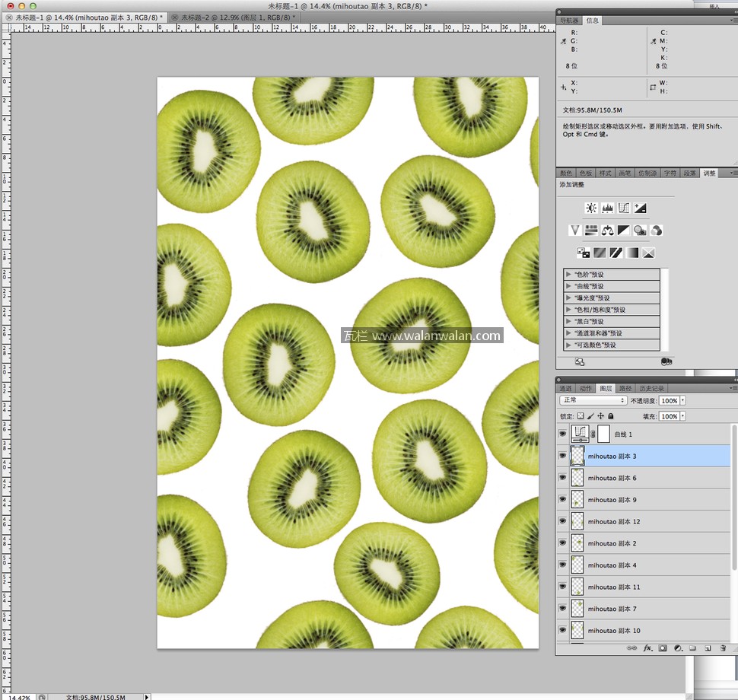The width and height of the screenshot is (738, 700).
Task: Hide the 曲线 1 adjustment layer
Action: [563, 434]
